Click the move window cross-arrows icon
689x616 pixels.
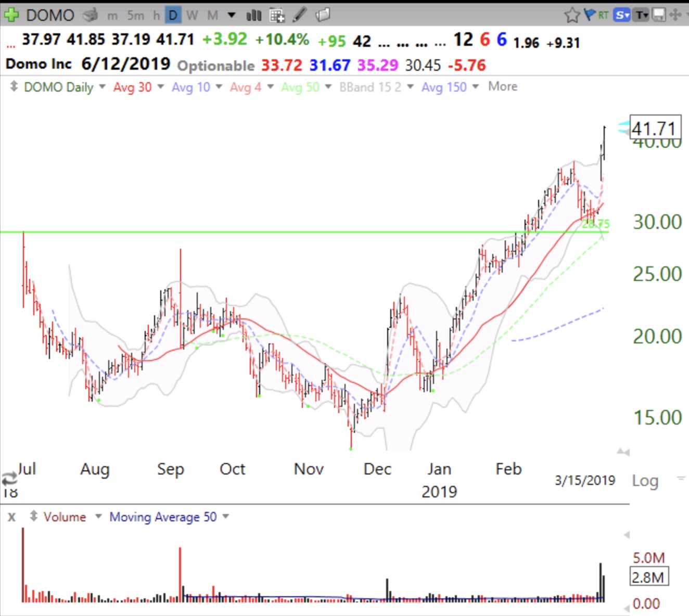pos(675,15)
